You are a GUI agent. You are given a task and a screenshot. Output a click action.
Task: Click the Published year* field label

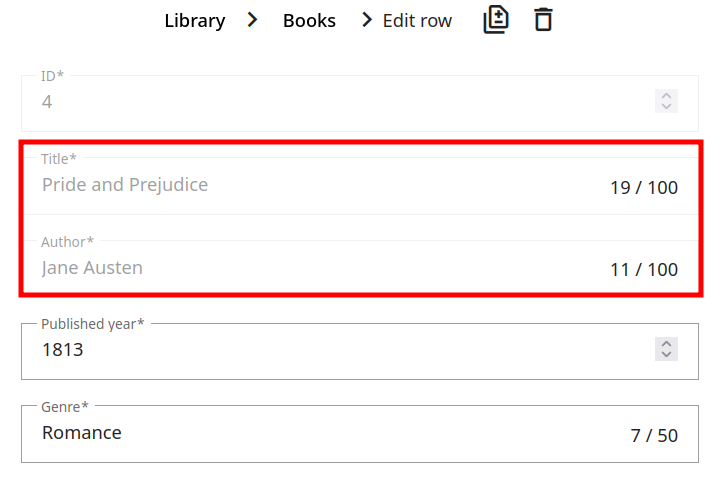coord(92,324)
